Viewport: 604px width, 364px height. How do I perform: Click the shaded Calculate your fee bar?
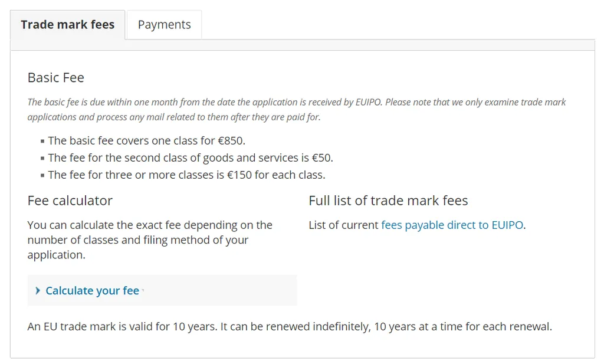(x=162, y=290)
